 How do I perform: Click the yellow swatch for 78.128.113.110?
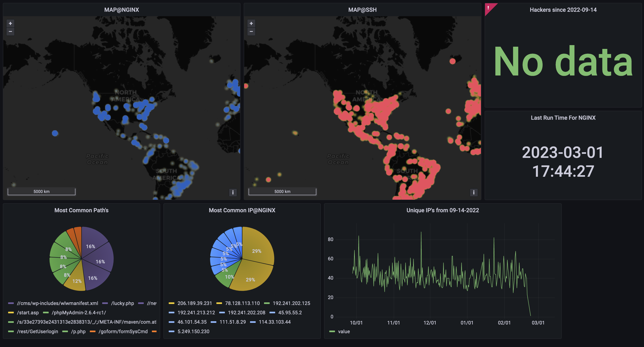pyautogui.click(x=219, y=303)
